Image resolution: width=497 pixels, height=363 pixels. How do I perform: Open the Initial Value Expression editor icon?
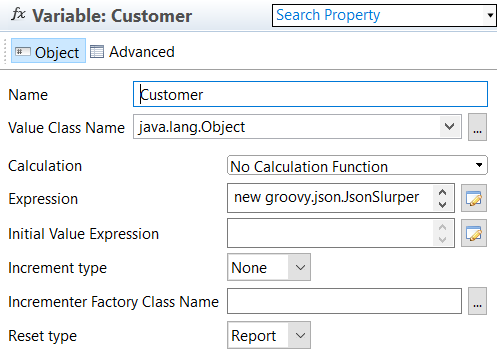(x=474, y=233)
